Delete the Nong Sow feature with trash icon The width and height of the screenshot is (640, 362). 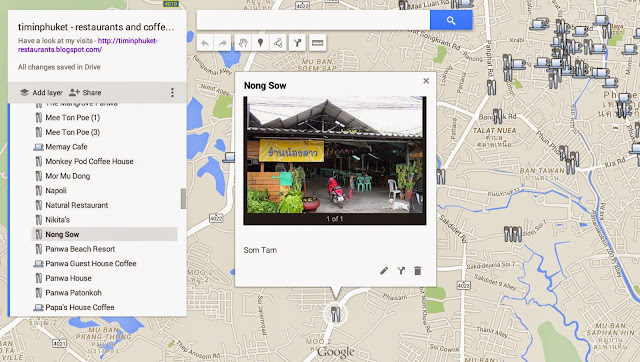(x=418, y=271)
